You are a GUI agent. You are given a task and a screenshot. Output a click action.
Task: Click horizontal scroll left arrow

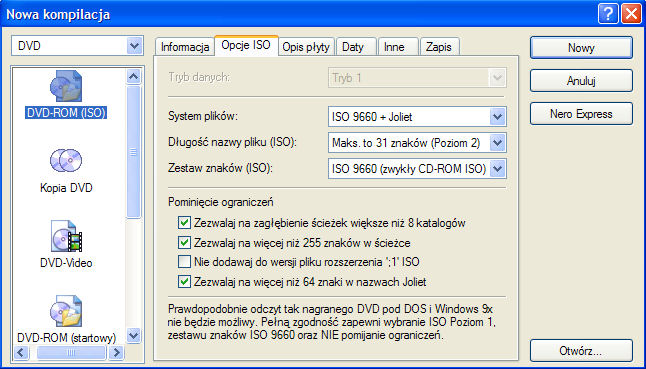tap(21, 353)
